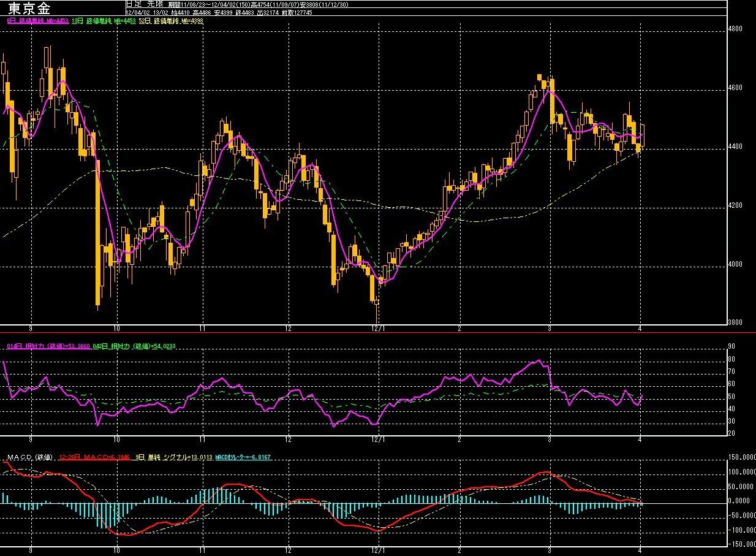Click the 出32174 volume text
Viewport: 756px width, 556px height.
point(268,12)
